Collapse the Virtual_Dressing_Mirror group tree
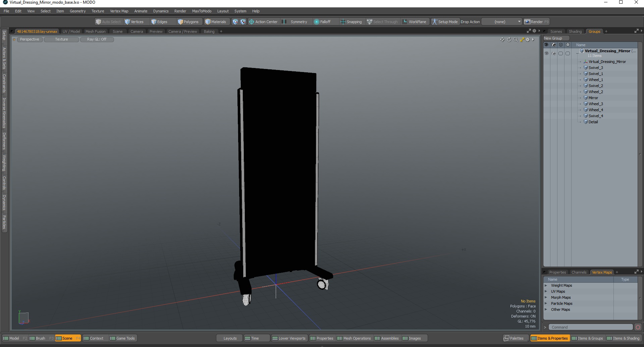This screenshot has height=347, width=644. click(x=577, y=53)
